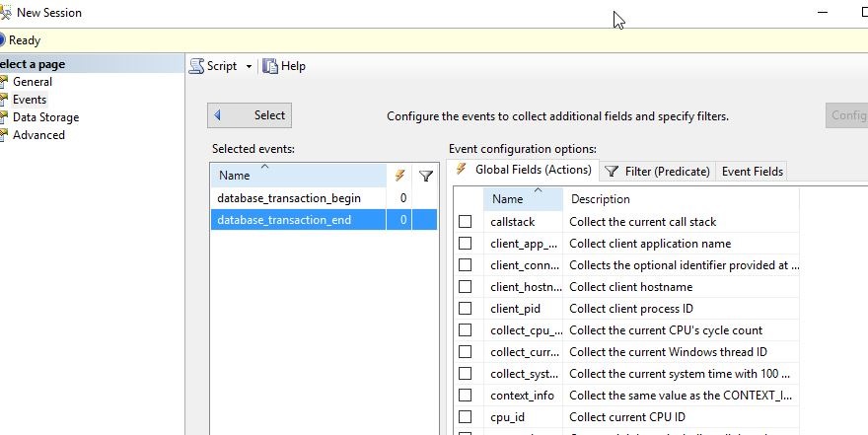Check the client_pid action
Screen dimensions: 868x435
466,309
